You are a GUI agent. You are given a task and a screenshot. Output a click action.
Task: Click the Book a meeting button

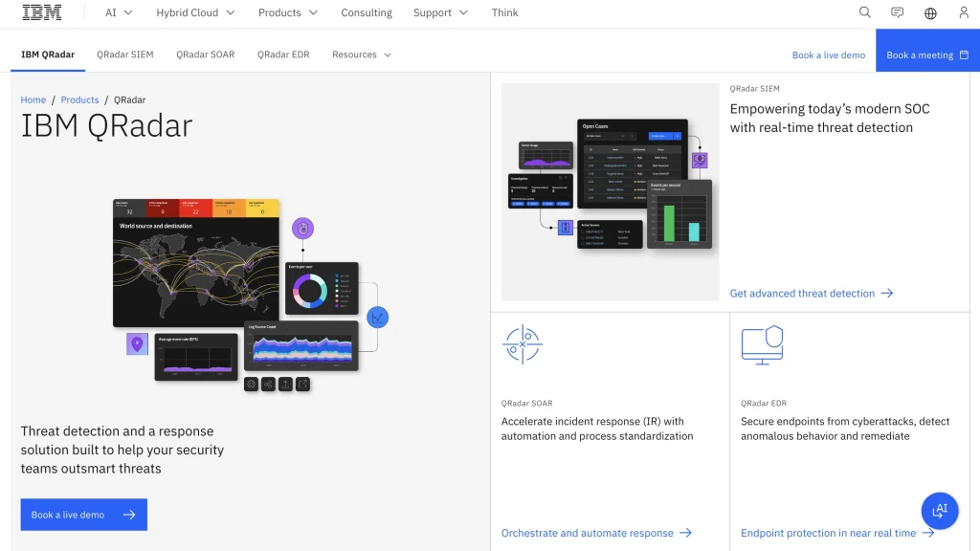tap(927, 50)
